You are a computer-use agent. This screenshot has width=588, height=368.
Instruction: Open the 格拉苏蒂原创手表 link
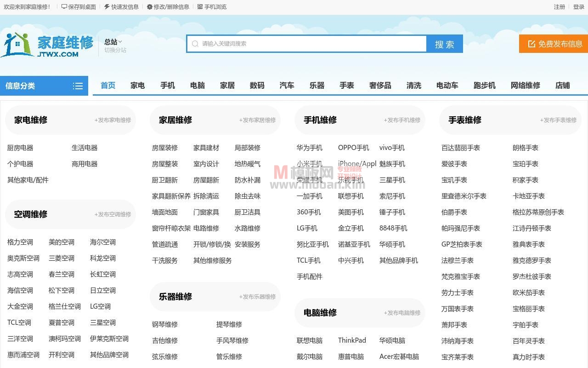tap(538, 212)
